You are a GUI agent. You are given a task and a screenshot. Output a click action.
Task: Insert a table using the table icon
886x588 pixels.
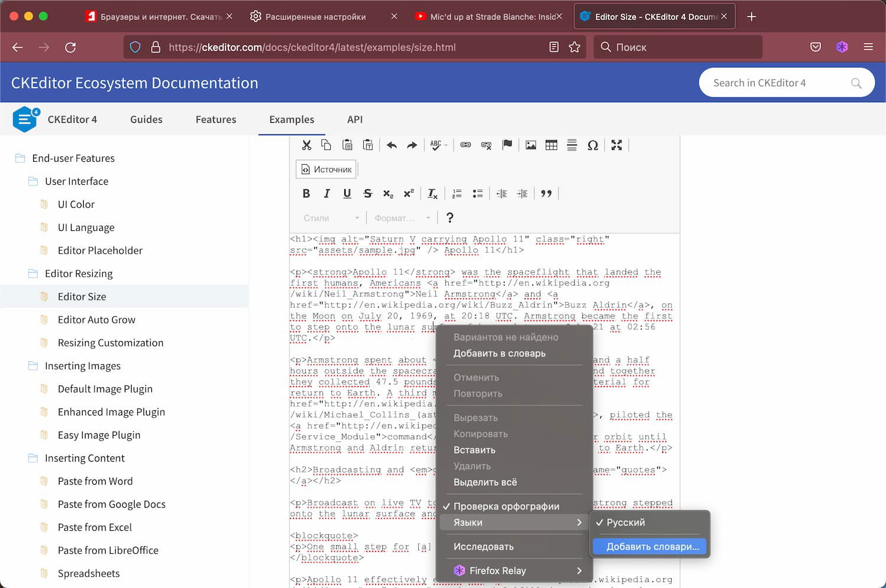coord(552,145)
